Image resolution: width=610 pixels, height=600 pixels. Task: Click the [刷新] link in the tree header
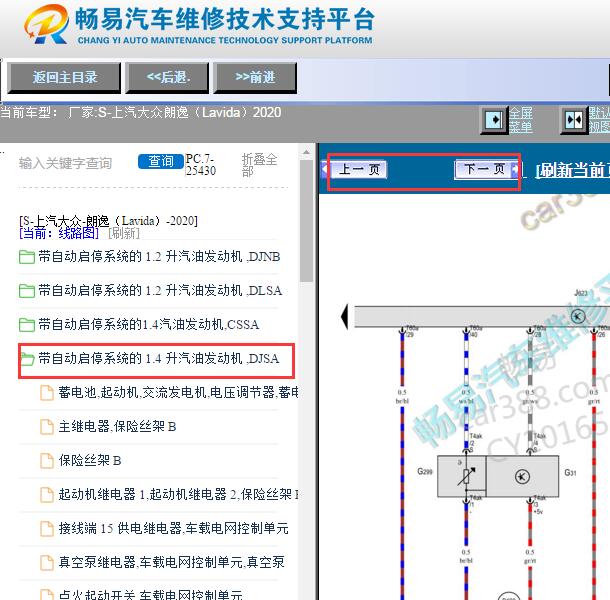(x=124, y=233)
